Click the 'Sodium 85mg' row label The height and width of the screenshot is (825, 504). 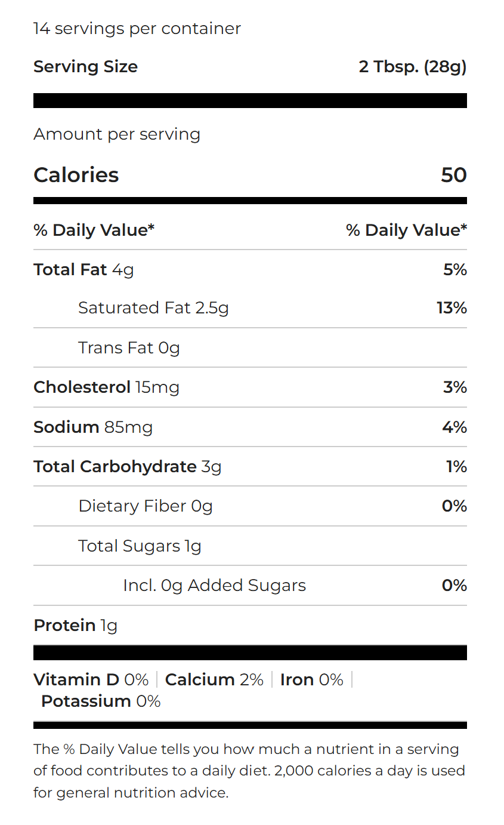pyautogui.click(x=93, y=427)
